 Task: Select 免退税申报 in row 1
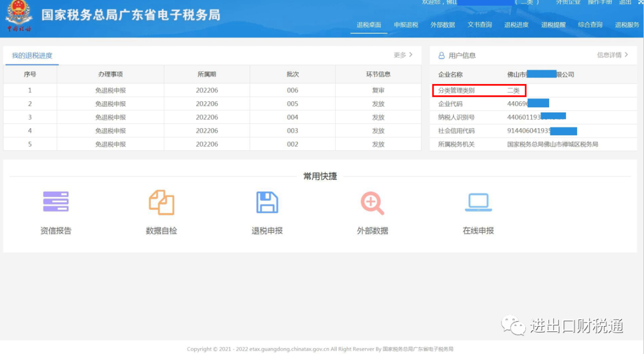click(x=110, y=91)
